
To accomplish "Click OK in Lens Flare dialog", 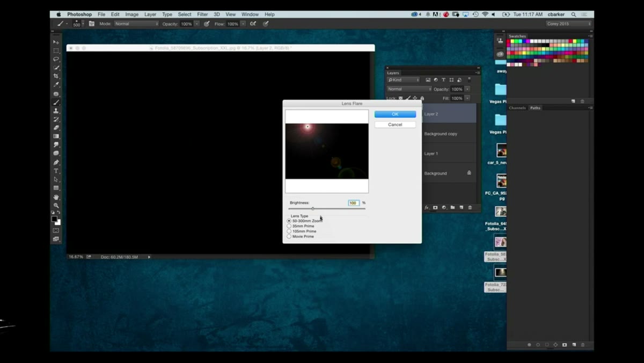I will tap(395, 114).
